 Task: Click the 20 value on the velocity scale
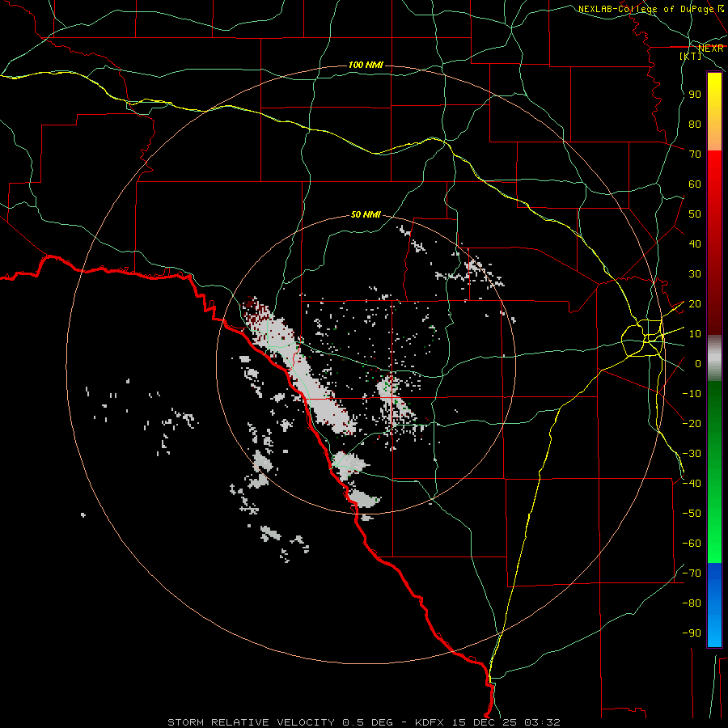pos(695,304)
